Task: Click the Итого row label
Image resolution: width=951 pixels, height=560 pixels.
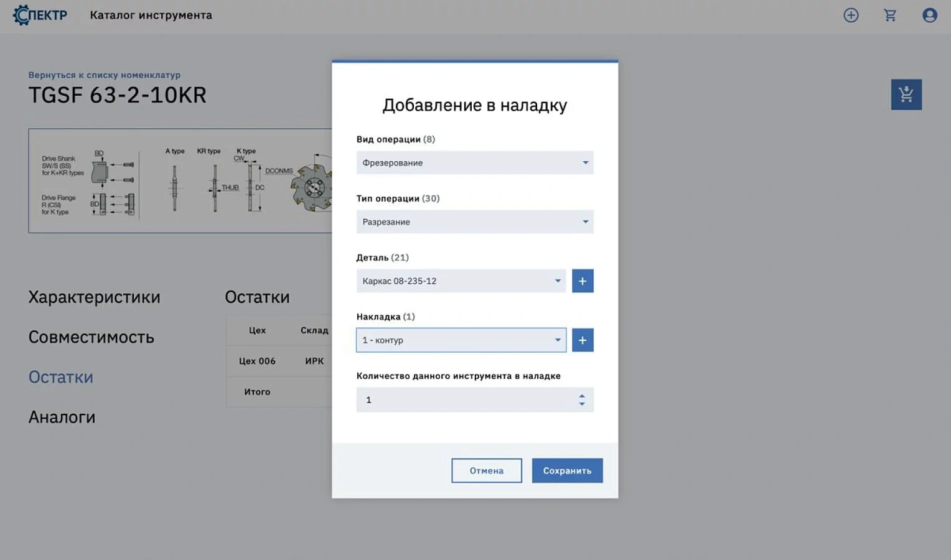Action: [x=257, y=392]
